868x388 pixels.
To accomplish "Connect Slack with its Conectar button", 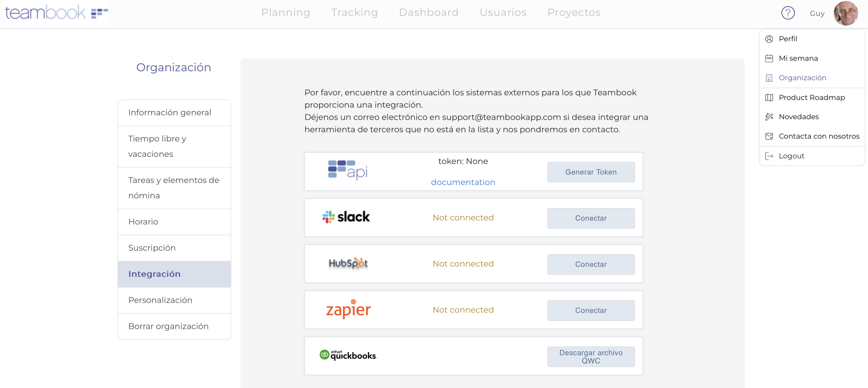I will click(591, 218).
